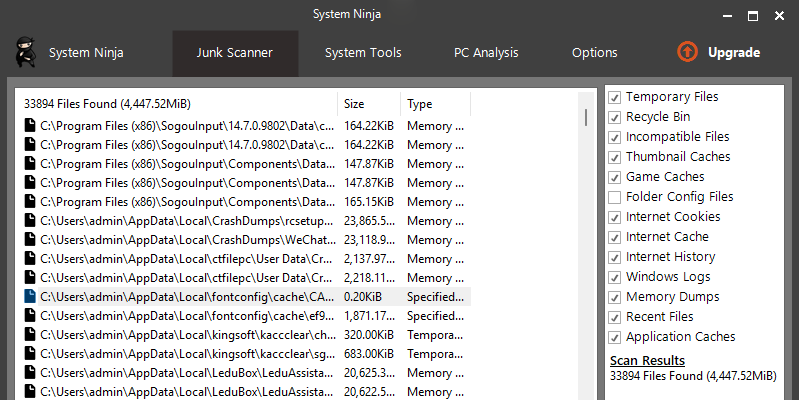Click '33894 Files Found (4,447.52MiB)' under Scan Results
Screen dimensions: 799x400
click(x=693, y=376)
